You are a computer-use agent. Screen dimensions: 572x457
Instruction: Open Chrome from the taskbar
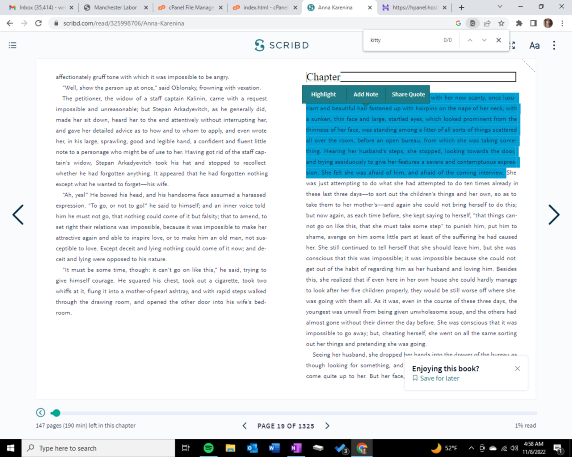pyautogui.click(x=362, y=448)
